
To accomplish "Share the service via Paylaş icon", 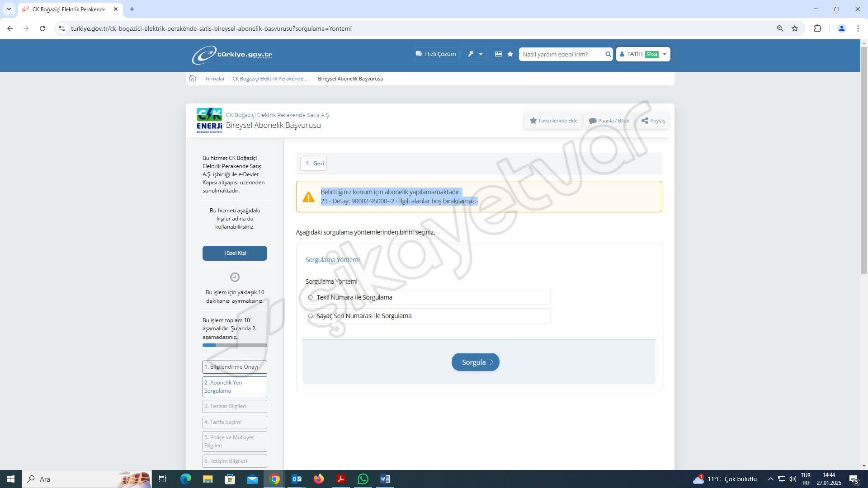I will click(x=653, y=121).
